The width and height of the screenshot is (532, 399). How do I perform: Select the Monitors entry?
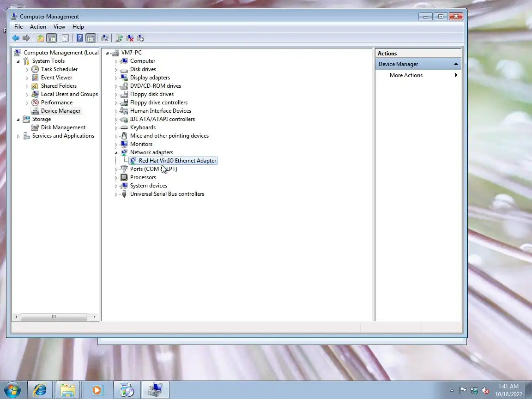click(141, 144)
